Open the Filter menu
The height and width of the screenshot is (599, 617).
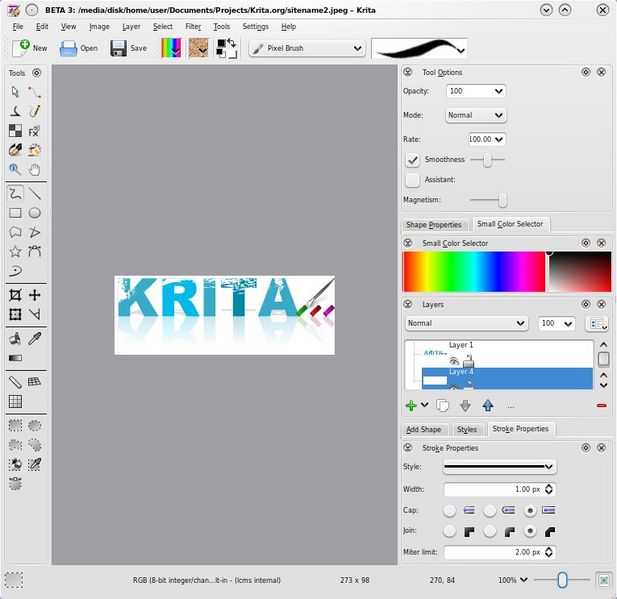tap(193, 27)
